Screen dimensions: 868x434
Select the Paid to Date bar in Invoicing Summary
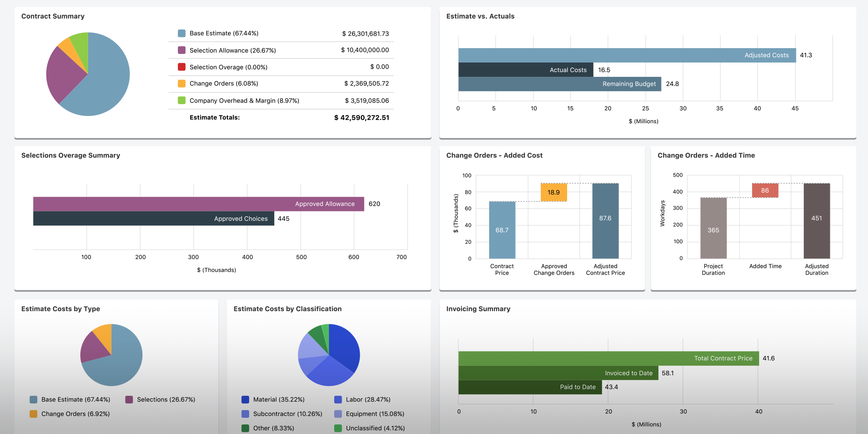529,387
